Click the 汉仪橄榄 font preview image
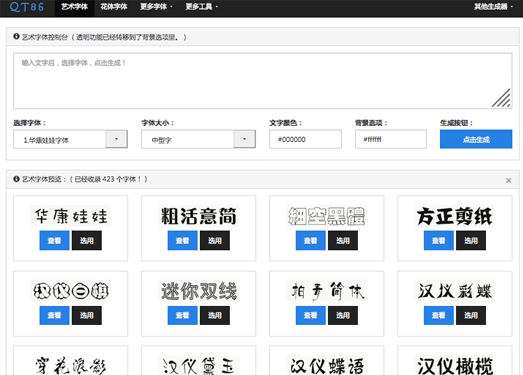Screen dimensions: 523x375 455,365
